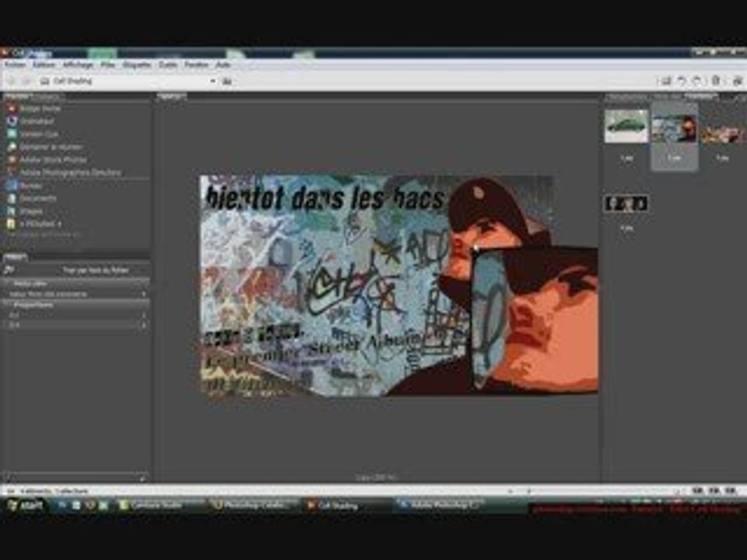Viewport: 747px width, 560px height.
Task: Select the Ordinateur favorite icon
Action: click(12, 121)
